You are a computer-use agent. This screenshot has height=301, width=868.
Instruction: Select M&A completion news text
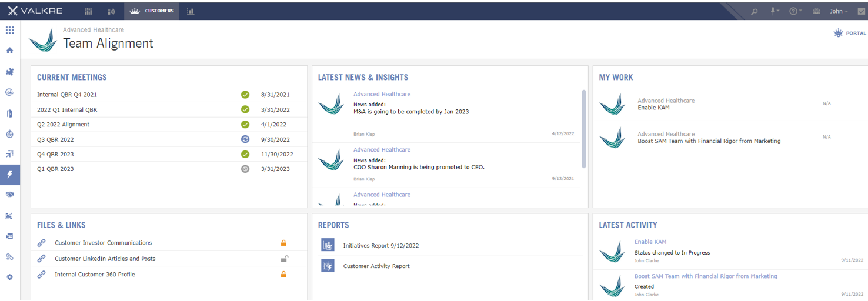pyautogui.click(x=411, y=112)
